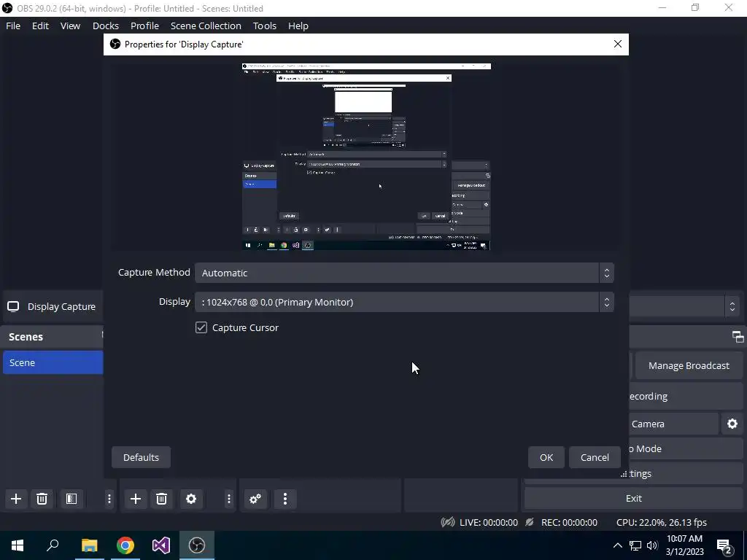Open the View menu
The image size is (747, 560).
click(70, 26)
